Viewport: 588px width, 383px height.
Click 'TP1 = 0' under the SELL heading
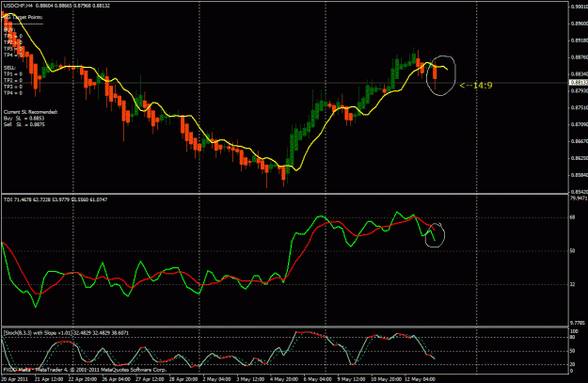click(13, 74)
